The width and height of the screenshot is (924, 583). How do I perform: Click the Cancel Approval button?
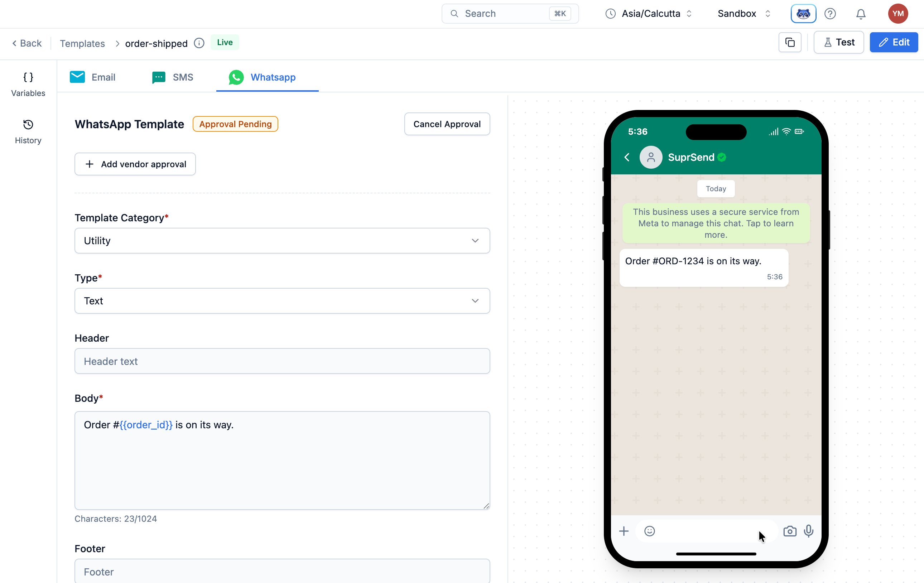coord(447,124)
